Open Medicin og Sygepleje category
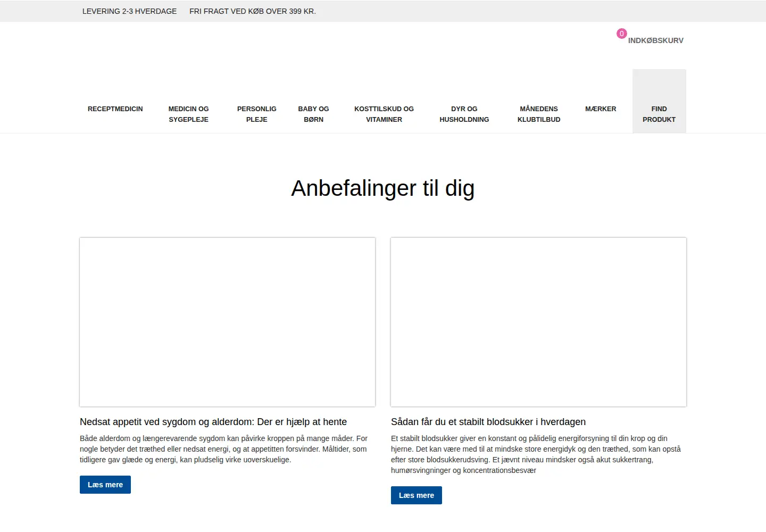 [189, 114]
